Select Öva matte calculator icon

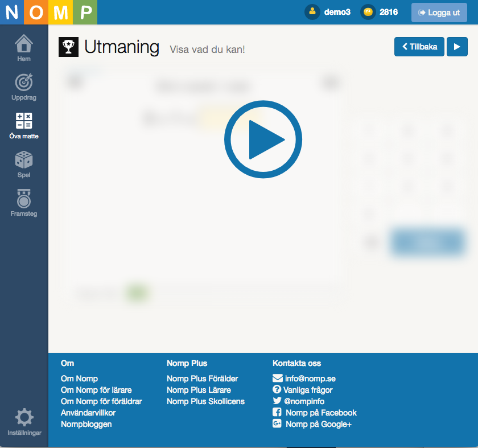pos(24,121)
